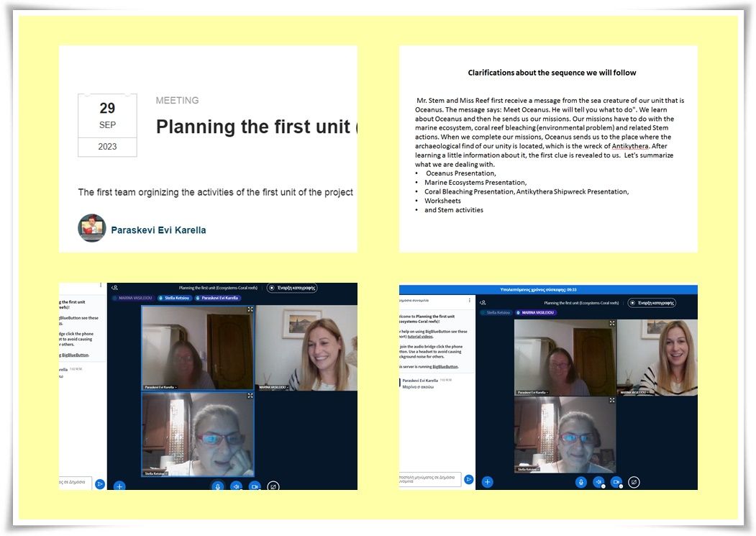Image resolution: width=756 pixels, height=536 pixels.
Task: Click chat message input field in right meeting
Action: click(430, 478)
